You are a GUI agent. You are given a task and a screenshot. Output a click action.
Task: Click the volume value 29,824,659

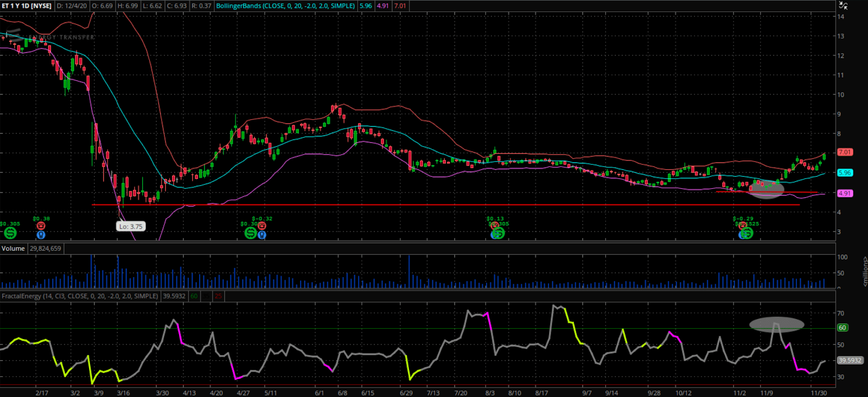[46, 248]
